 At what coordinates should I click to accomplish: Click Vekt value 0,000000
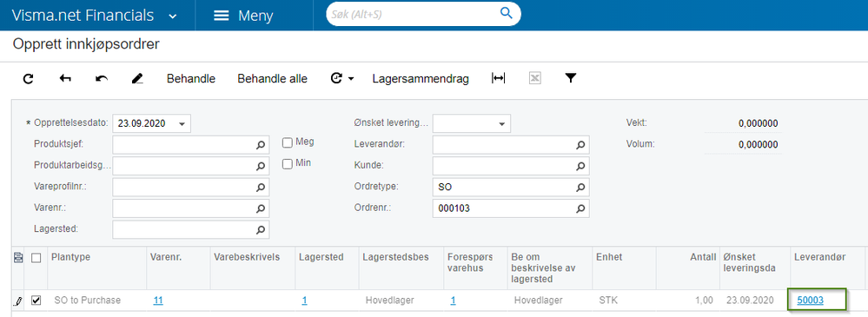[x=759, y=123]
